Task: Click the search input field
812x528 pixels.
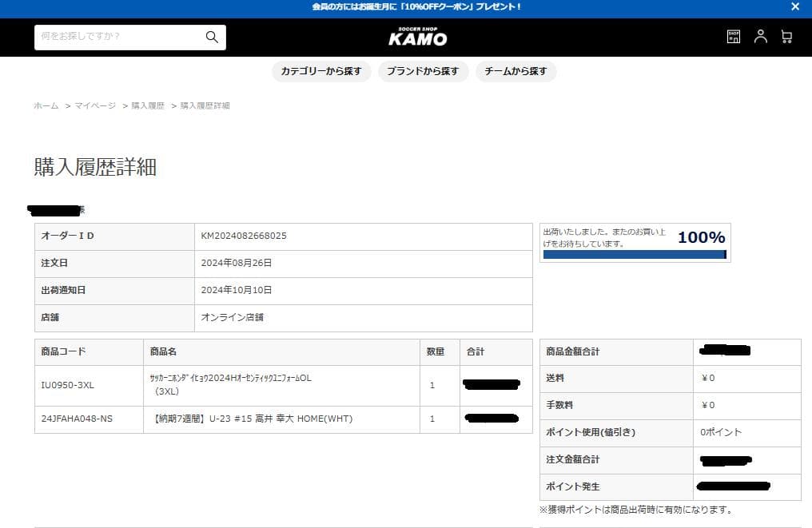Action: (118, 37)
